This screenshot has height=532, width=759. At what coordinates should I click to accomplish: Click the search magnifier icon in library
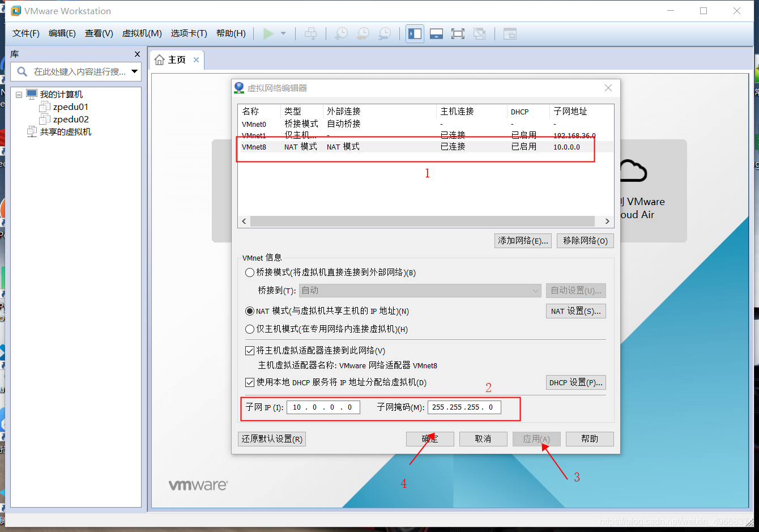tap(22, 71)
